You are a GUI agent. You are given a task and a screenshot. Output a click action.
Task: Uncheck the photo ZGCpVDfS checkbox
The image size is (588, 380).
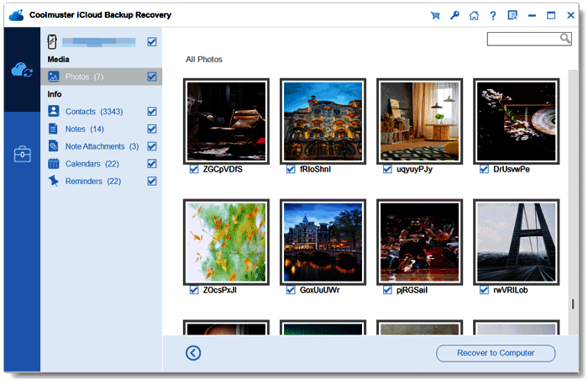[194, 169]
